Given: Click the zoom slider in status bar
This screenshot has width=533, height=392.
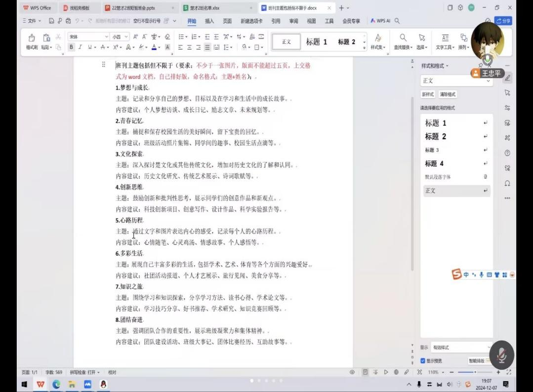Looking at the screenshot, I should 475,372.
